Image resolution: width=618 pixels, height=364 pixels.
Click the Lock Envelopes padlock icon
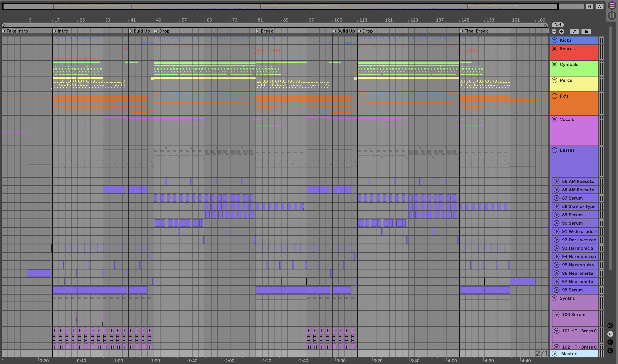(x=586, y=31)
